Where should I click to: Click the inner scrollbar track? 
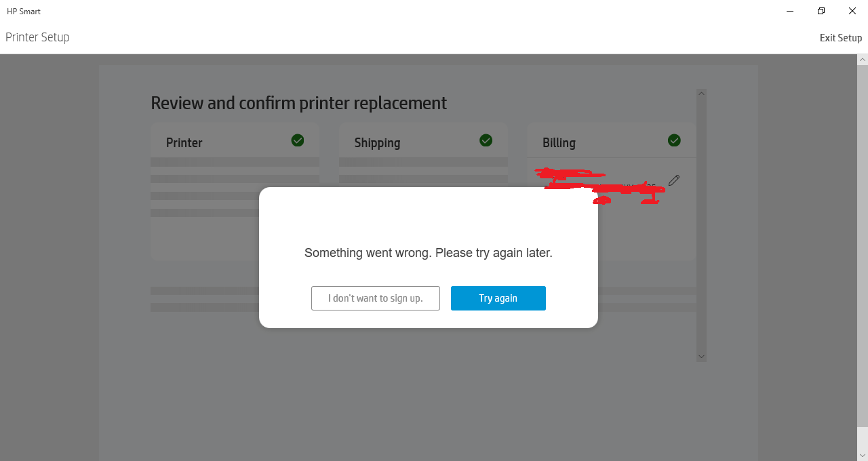[701, 224]
